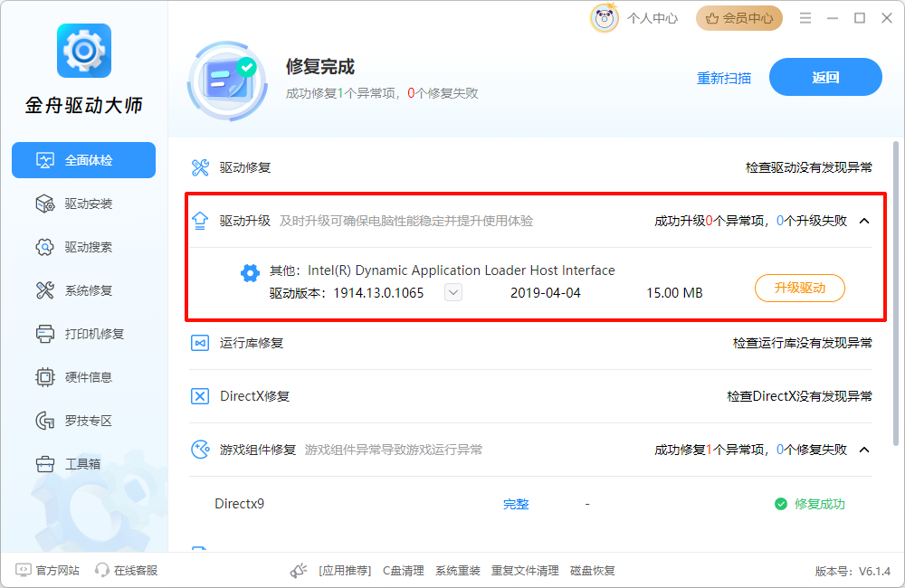The width and height of the screenshot is (905, 588).
Task: Click the megaphone icon in bottom bar
Action: [299, 571]
